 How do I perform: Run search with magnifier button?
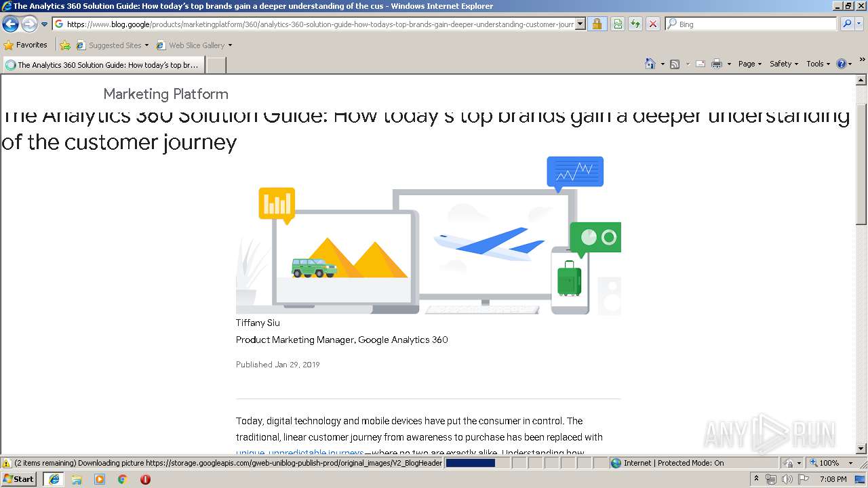pyautogui.click(x=846, y=24)
